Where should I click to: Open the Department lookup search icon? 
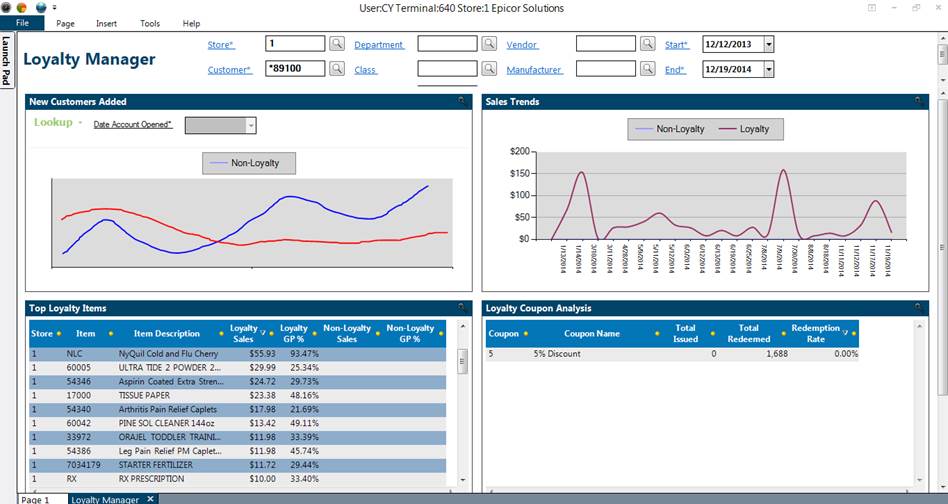[489, 44]
